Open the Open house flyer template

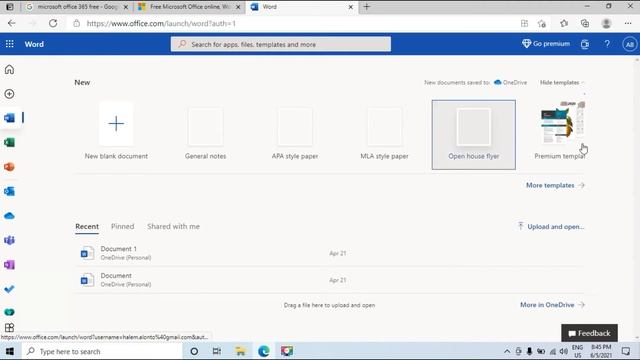tap(473, 135)
